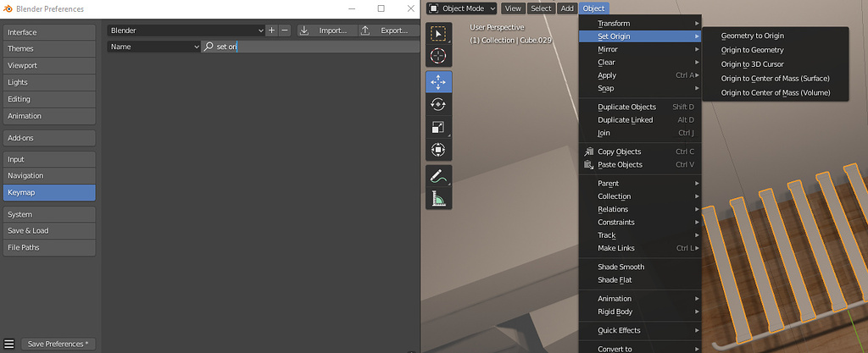Viewport: 868px width, 353px height.
Task: Select the Annotate pencil tool
Action: [x=438, y=176]
